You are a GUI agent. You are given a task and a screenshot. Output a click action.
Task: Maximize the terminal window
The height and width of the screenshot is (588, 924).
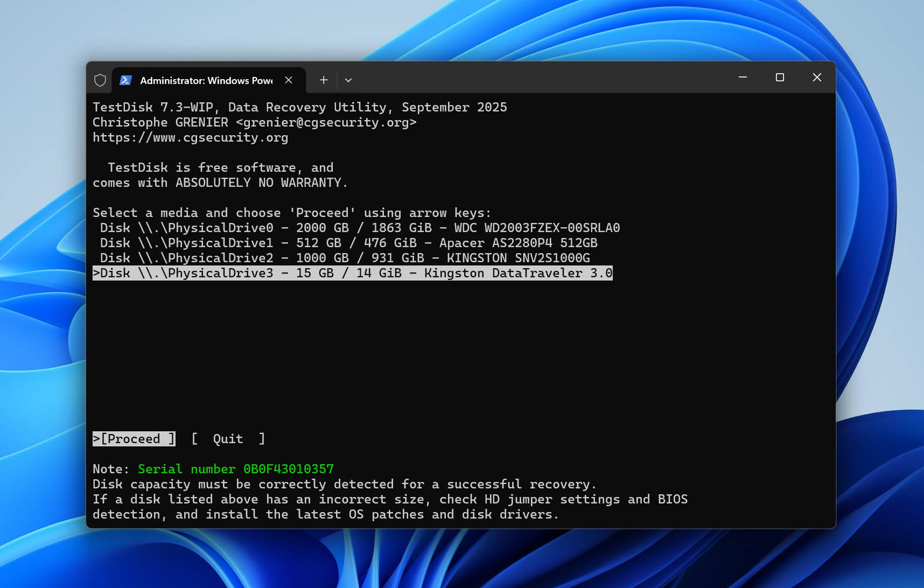coord(780,78)
